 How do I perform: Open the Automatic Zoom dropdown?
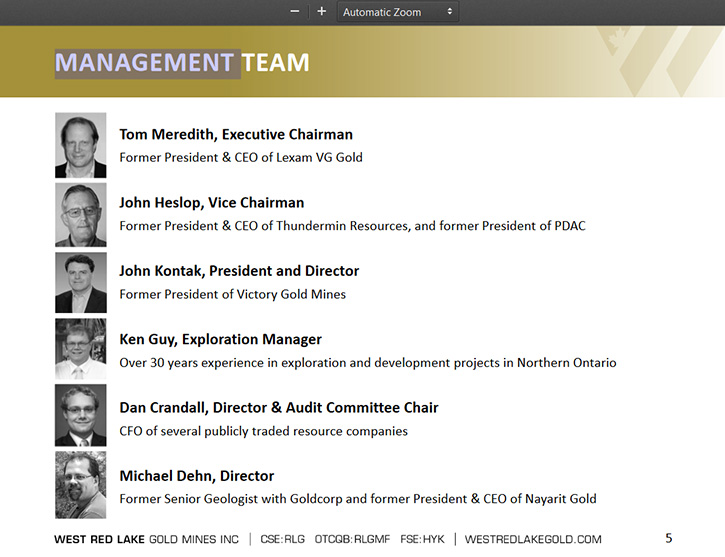tap(398, 12)
